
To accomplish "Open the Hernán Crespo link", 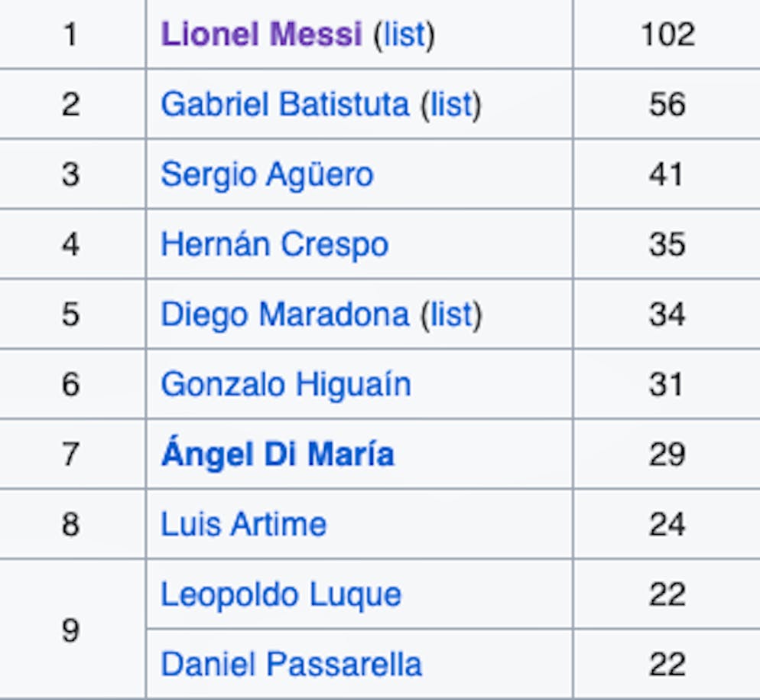I will point(274,245).
